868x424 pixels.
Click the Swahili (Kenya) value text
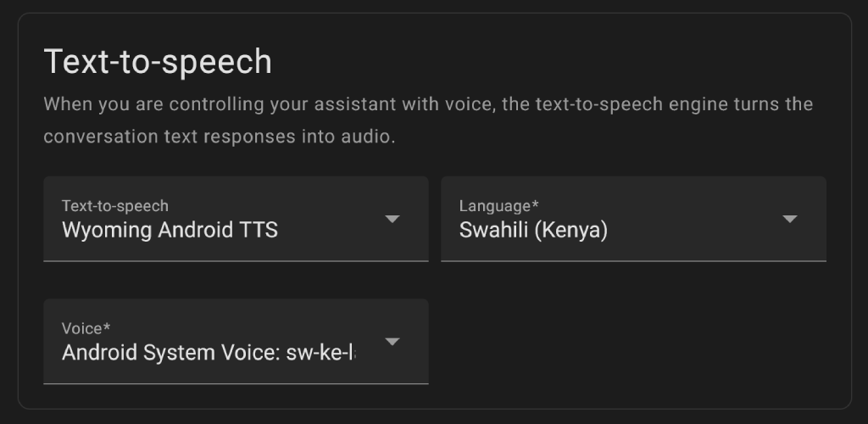point(533,230)
